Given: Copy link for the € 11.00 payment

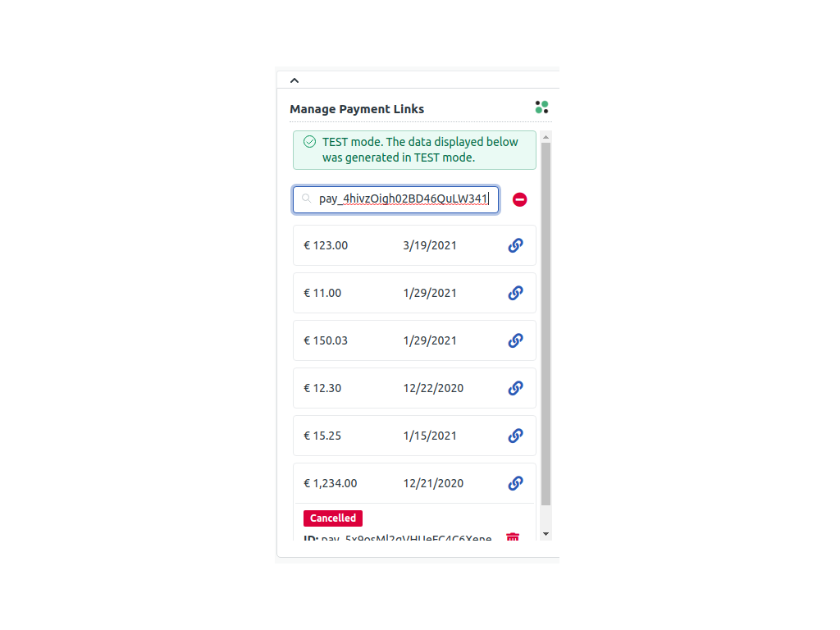Looking at the screenshot, I should (515, 293).
